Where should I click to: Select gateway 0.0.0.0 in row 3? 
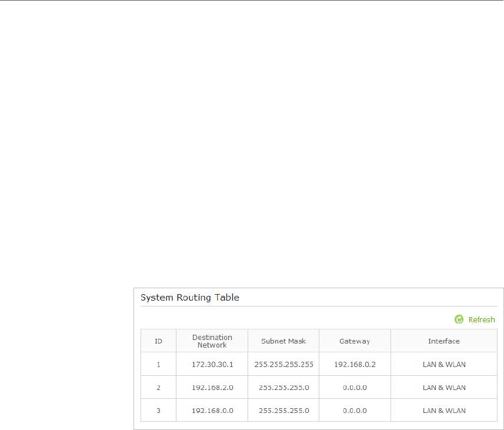(x=355, y=411)
